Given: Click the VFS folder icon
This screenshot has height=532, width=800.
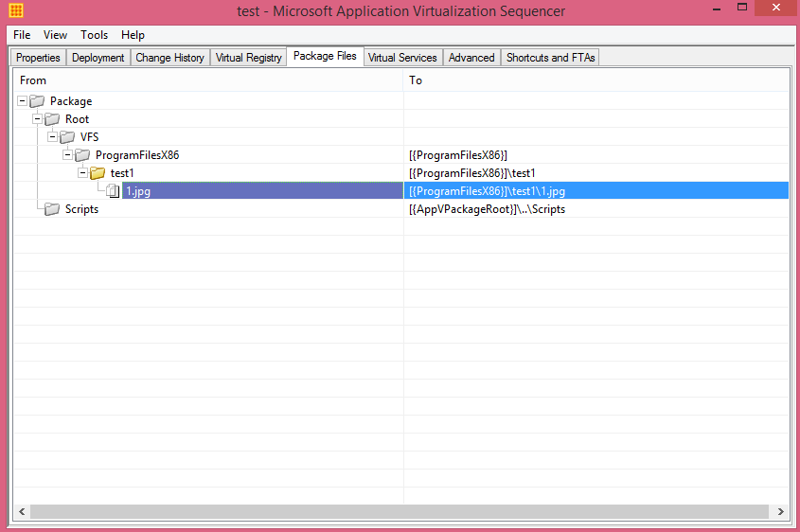Looking at the screenshot, I should click(67, 136).
